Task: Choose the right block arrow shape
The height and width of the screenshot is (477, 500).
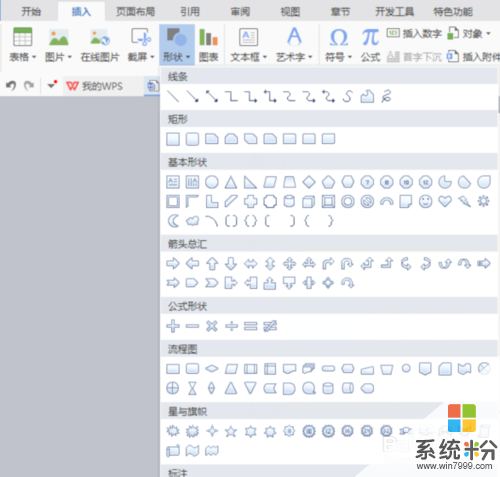Action: tap(173, 264)
